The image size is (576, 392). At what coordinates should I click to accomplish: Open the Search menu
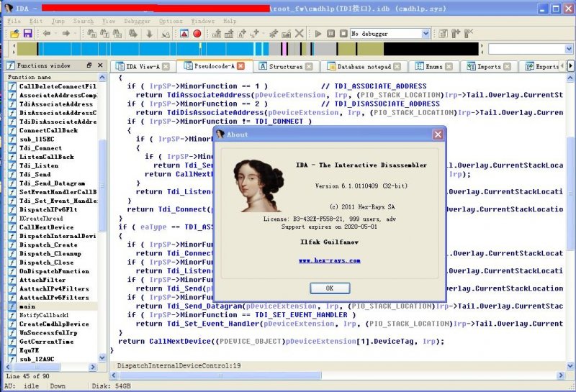[84, 21]
